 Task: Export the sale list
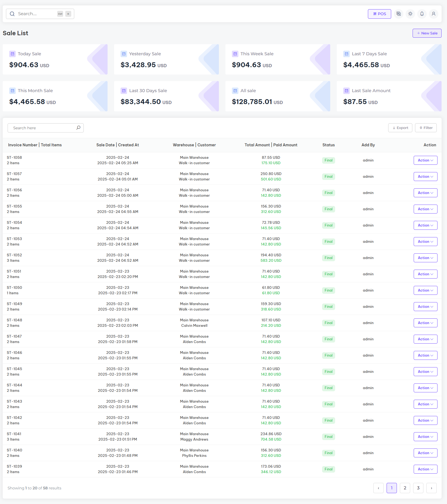click(x=400, y=128)
